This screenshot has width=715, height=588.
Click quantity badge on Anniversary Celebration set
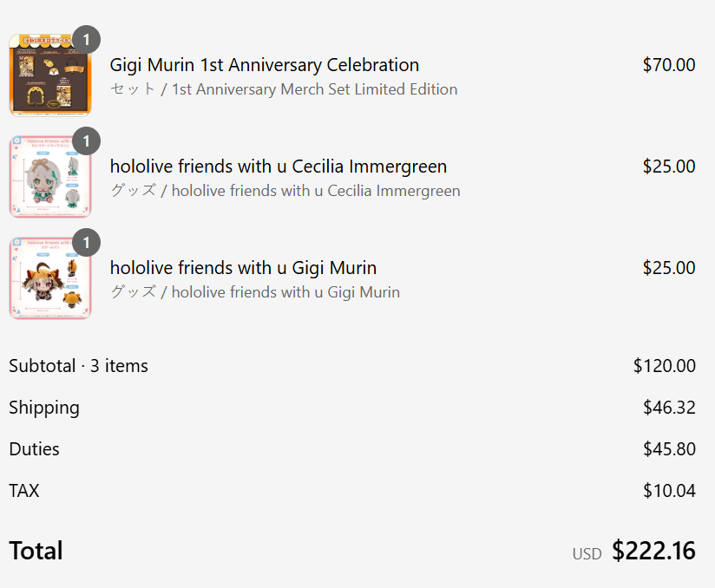[x=86, y=40]
